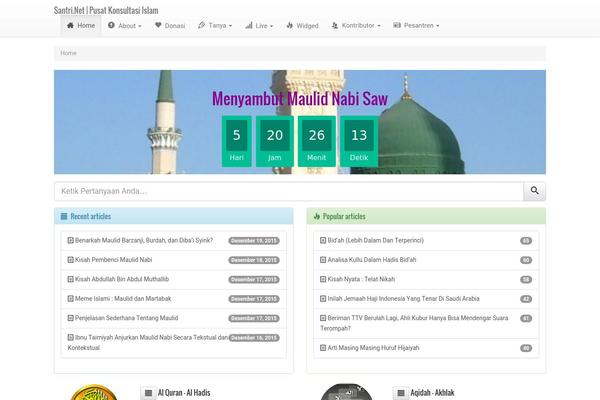Click the signal bars icon beside Live
Image resolution: width=600 pixels, height=400 pixels.
coord(249,25)
